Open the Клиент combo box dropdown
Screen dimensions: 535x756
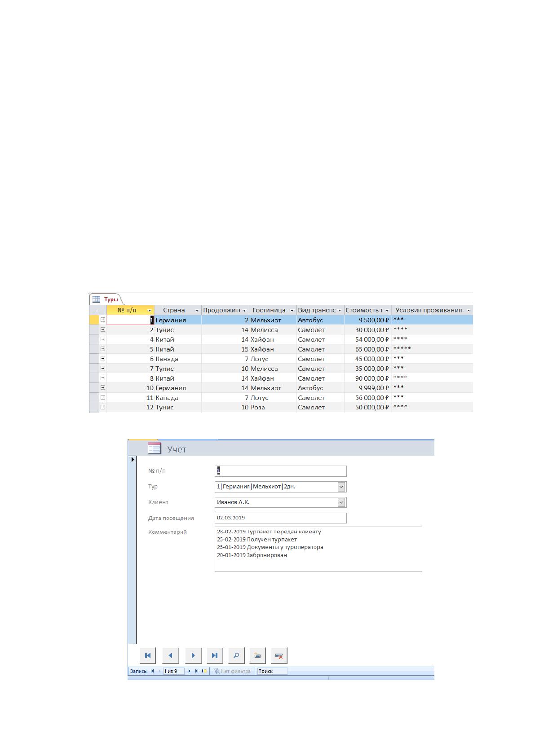(x=341, y=502)
